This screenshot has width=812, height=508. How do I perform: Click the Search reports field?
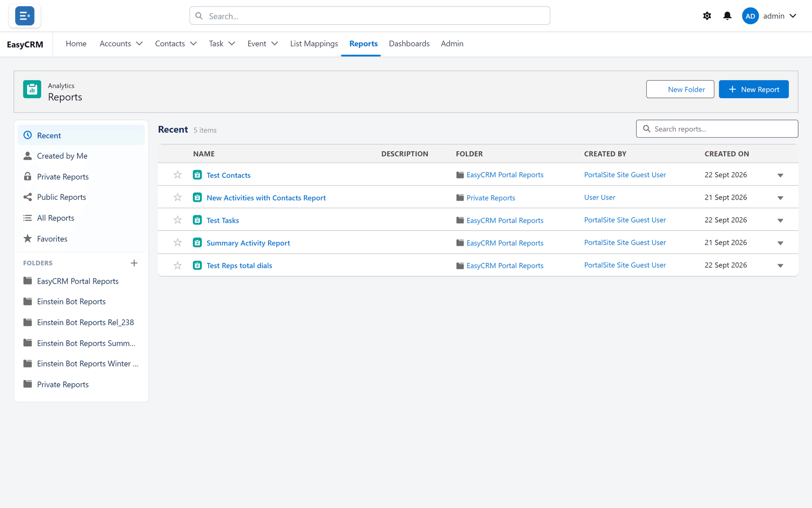coord(717,129)
